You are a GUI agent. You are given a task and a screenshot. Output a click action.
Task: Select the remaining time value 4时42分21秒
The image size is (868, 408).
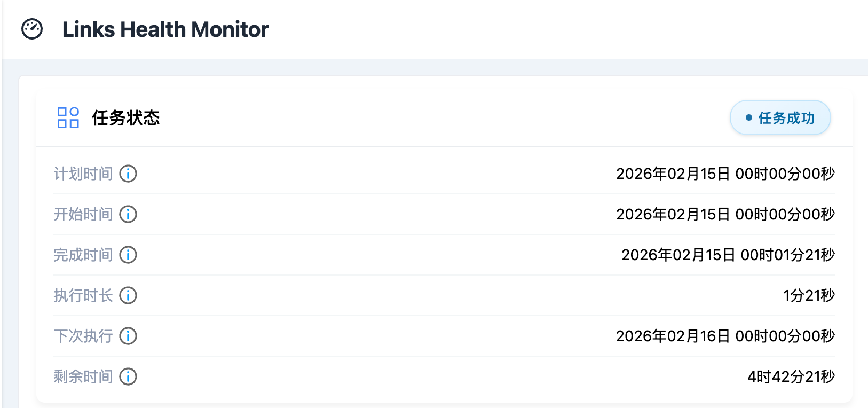point(791,376)
